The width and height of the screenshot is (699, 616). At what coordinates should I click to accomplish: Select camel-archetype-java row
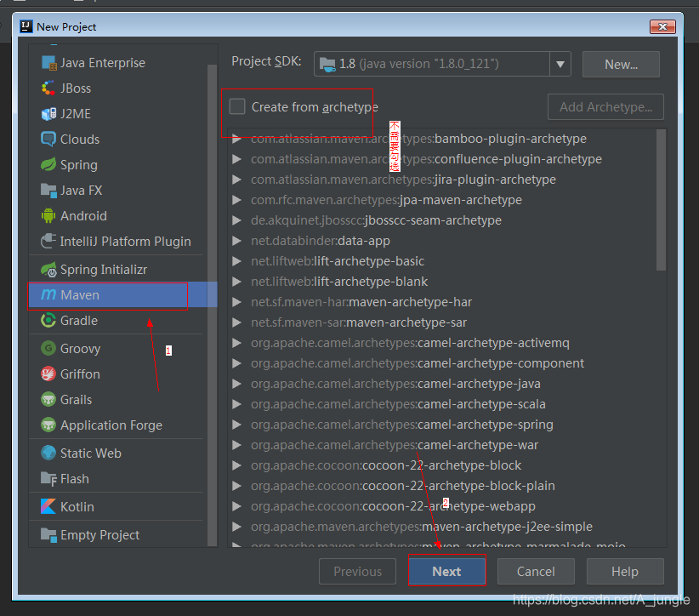click(442, 384)
